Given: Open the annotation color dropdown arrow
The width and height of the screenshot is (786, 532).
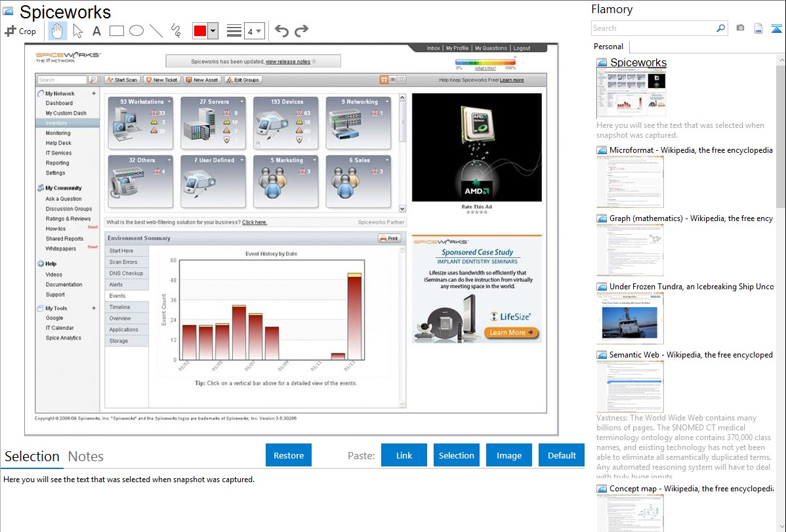Looking at the screenshot, I should click(x=213, y=31).
